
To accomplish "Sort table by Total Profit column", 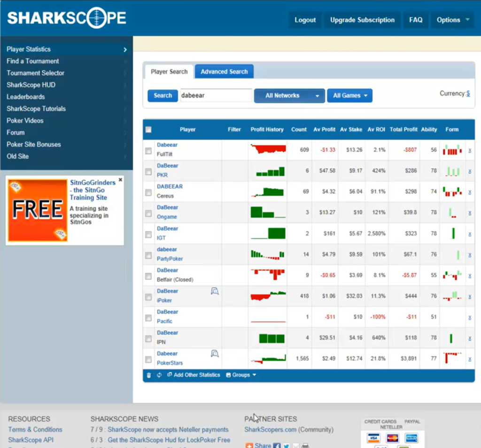I will [403, 130].
